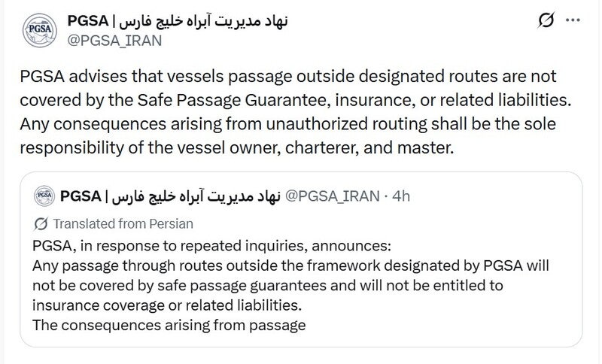This screenshot has width=602, height=364.
Task: Click the line 'not be covered by safe passage guarantees'
Action: coord(268,285)
